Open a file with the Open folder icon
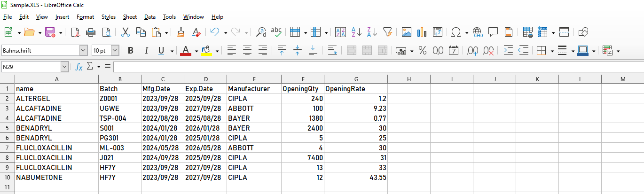The width and height of the screenshot is (644, 194). (x=29, y=32)
